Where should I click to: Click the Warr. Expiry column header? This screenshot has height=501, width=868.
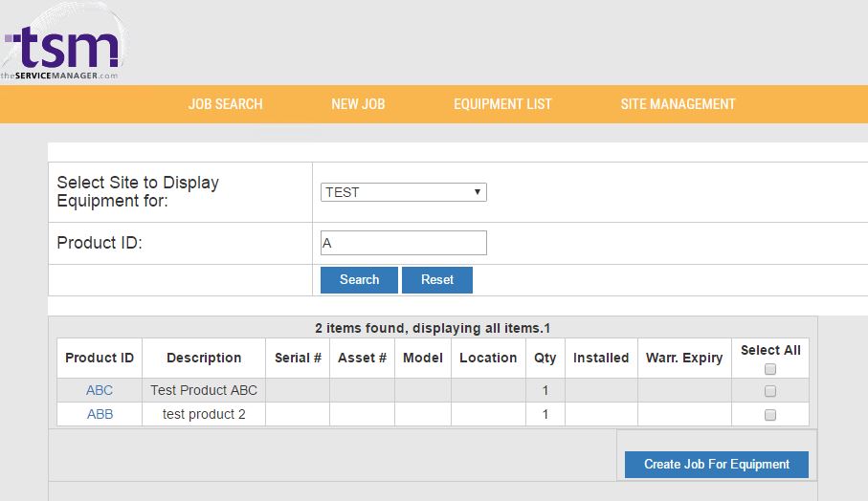684,358
